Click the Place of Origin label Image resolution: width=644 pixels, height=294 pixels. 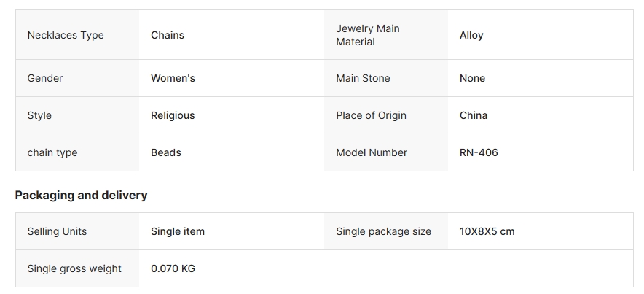pyautogui.click(x=371, y=115)
